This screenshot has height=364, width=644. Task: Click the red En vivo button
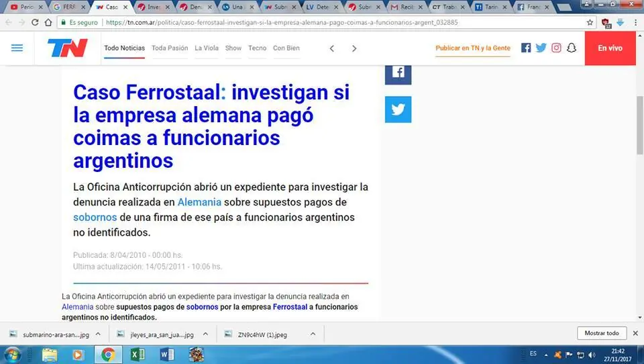click(610, 48)
